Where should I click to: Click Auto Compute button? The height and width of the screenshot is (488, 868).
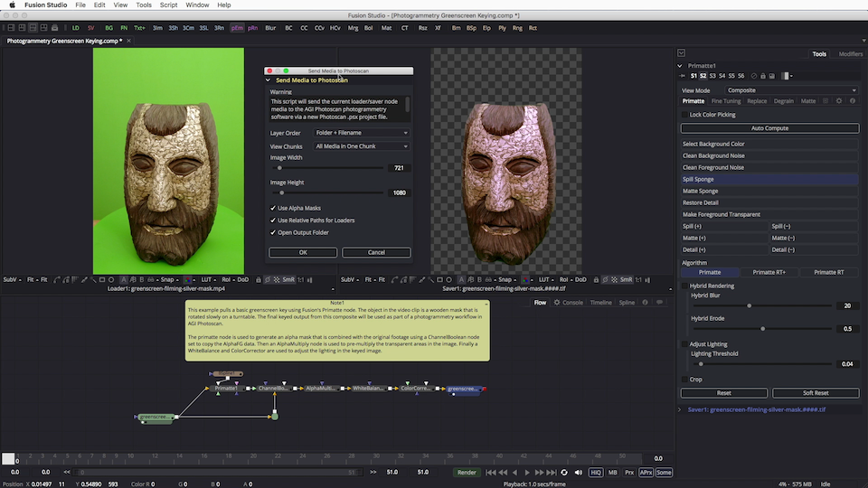(x=769, y=127)
